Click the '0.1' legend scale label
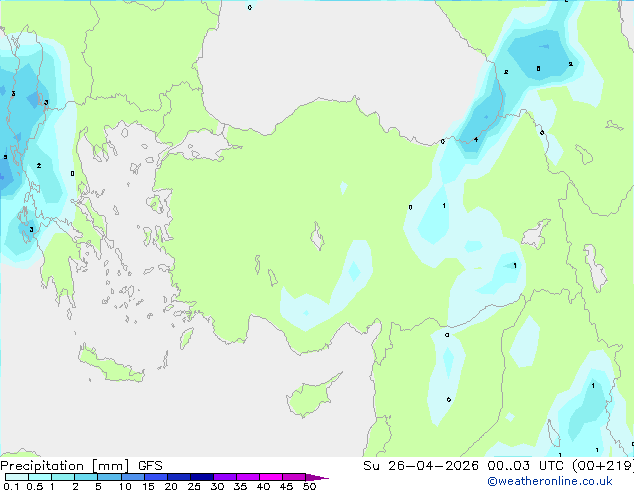 (11, 486)
